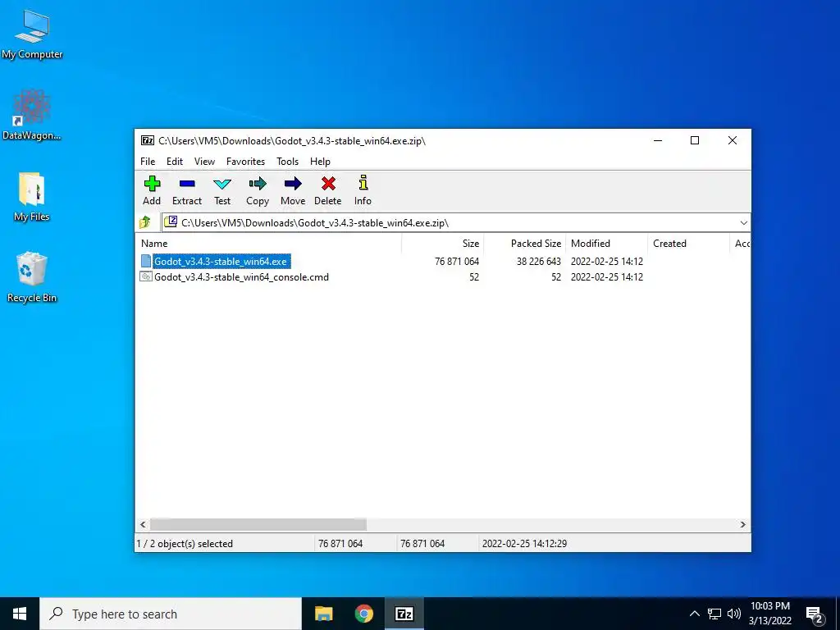Open the View menu
This screenshot has width=840, height=630.
(204, 162)
